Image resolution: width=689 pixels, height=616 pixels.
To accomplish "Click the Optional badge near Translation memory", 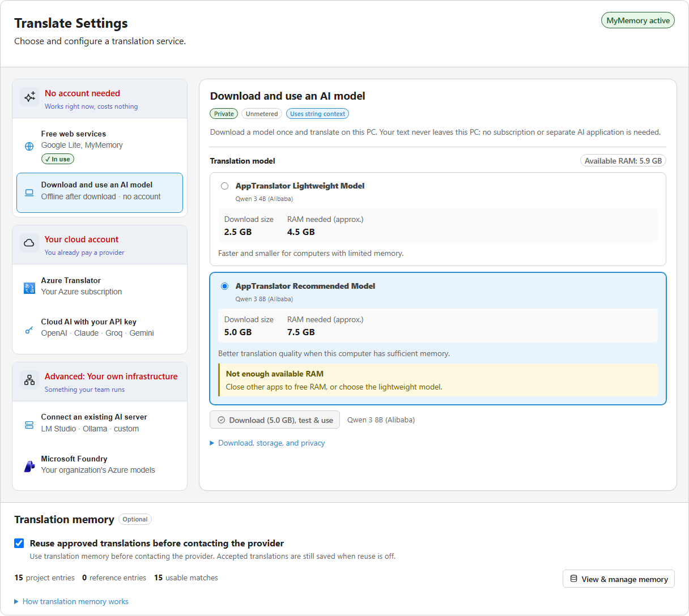I will point(135,519).
